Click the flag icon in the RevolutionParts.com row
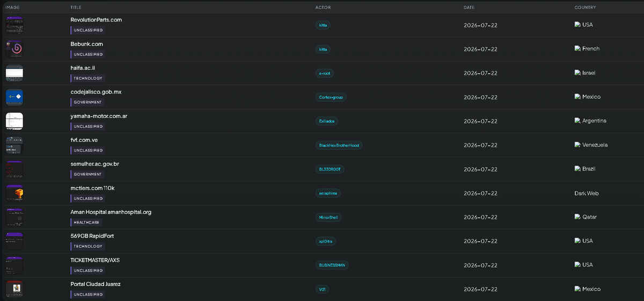Viewport: 644px width, 301px height. pyautogui.click(x=577, y=25)
